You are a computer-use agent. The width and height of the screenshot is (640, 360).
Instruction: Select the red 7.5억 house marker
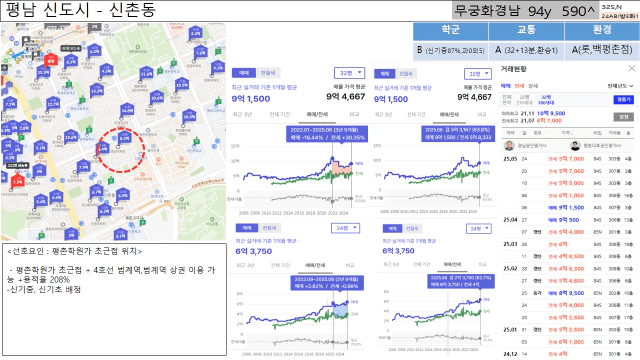point(17,180)
